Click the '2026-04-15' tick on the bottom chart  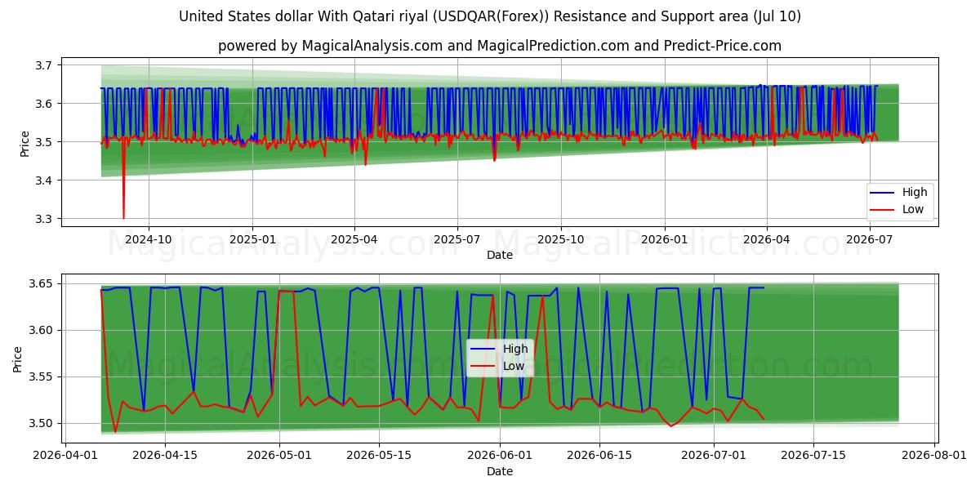(165, 455)
